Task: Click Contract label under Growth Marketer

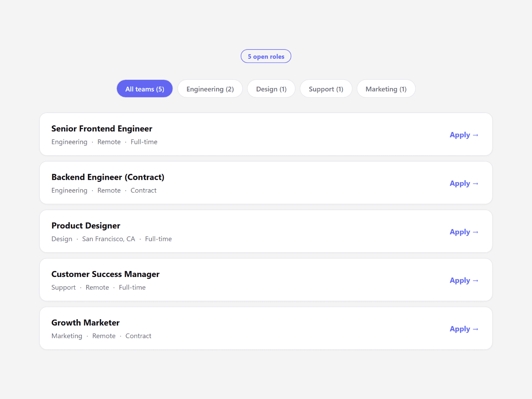Action: [138, 336]
